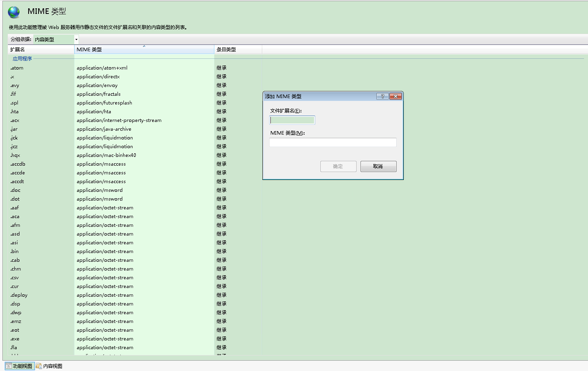588x371 pixels.
Task: Click application/envoy cell
Action: [97, 85]
